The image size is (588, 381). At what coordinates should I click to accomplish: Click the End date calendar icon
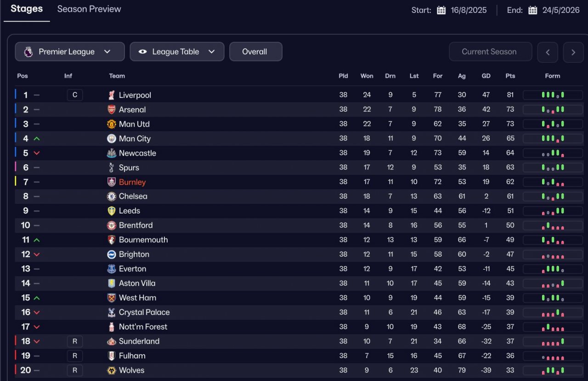pyautogui.click(x=532, y=10)
